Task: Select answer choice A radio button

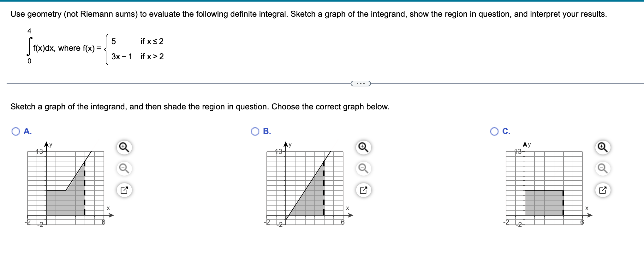Action: click(x=15, y=131)
